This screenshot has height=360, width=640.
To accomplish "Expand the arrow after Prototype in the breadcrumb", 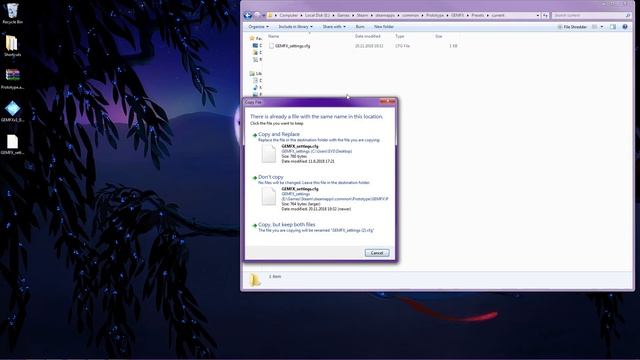I will tap(447, 16).
